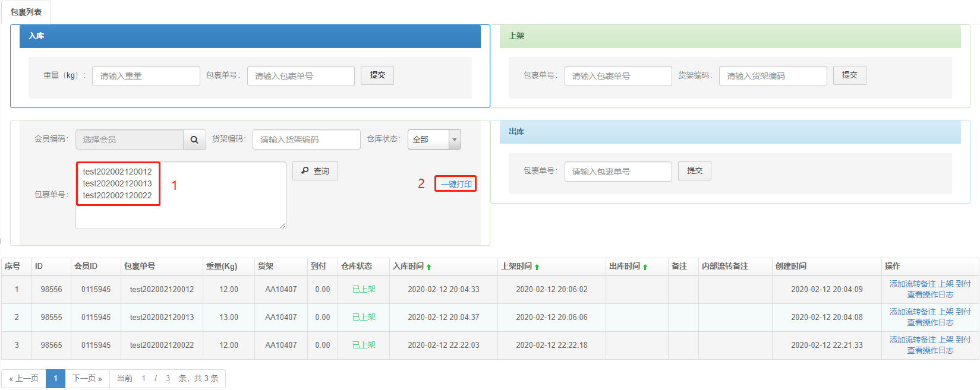Click inside the 包裹单号 multi-line textarea
The height and width of the screenshot is (390, 980).
[181, 195]
